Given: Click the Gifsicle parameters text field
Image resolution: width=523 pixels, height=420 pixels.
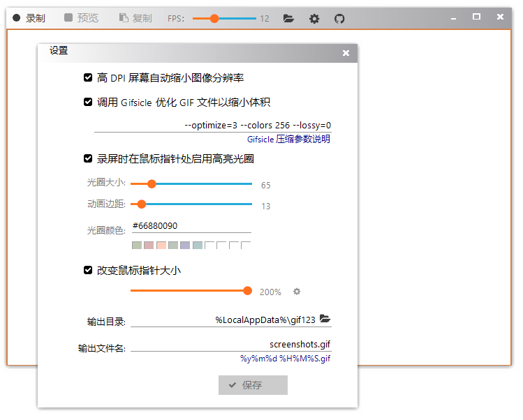Looking at the screenshot, I should point(213,126).
